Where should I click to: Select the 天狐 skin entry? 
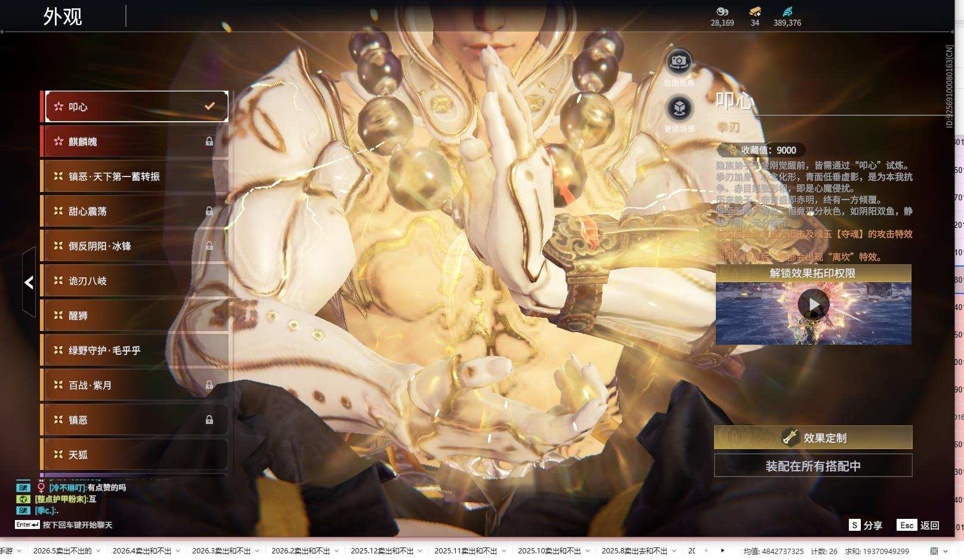(x=136, y=454)
